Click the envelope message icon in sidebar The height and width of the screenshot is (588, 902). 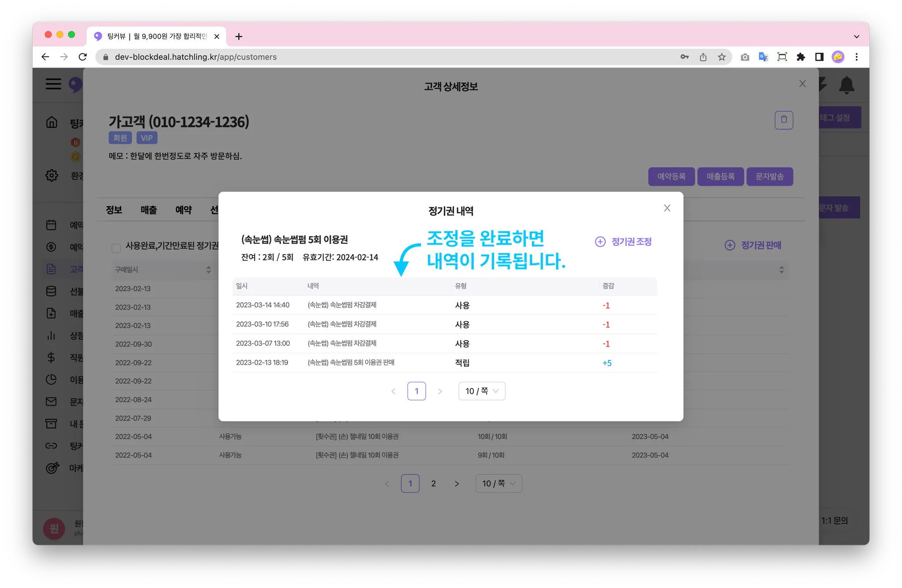pos(51,401)
